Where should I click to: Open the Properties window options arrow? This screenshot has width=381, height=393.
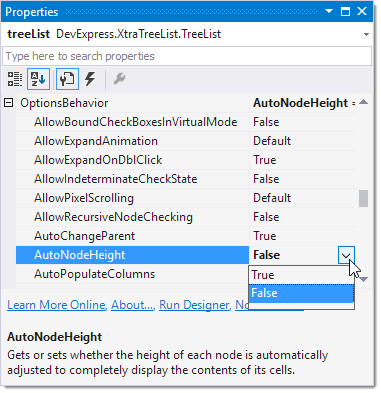[x=329, y=11]
